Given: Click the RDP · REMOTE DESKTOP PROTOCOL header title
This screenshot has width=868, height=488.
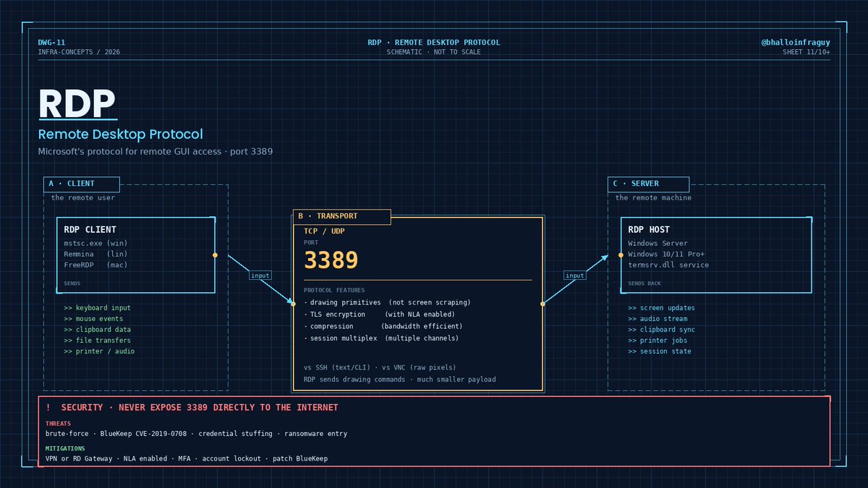Looking at the screenshot, I should click(434, 43).
